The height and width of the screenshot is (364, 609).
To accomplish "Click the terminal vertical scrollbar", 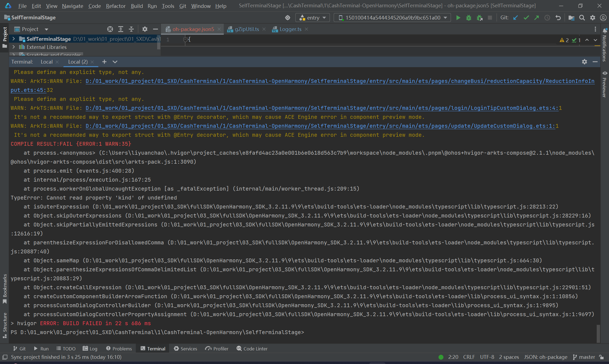I will point(598,333).
